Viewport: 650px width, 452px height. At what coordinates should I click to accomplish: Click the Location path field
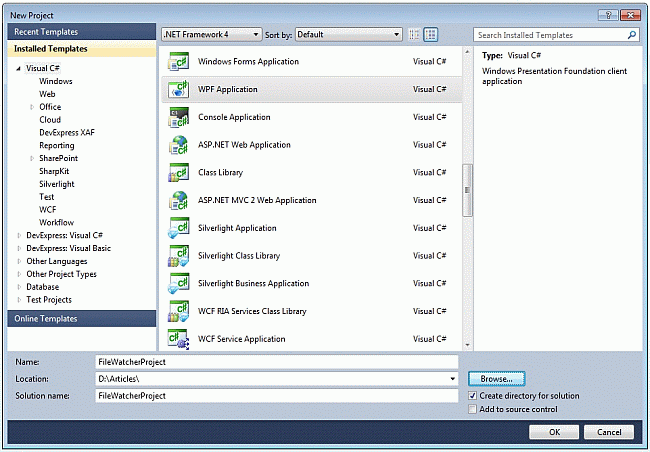[x=277, y=379]
